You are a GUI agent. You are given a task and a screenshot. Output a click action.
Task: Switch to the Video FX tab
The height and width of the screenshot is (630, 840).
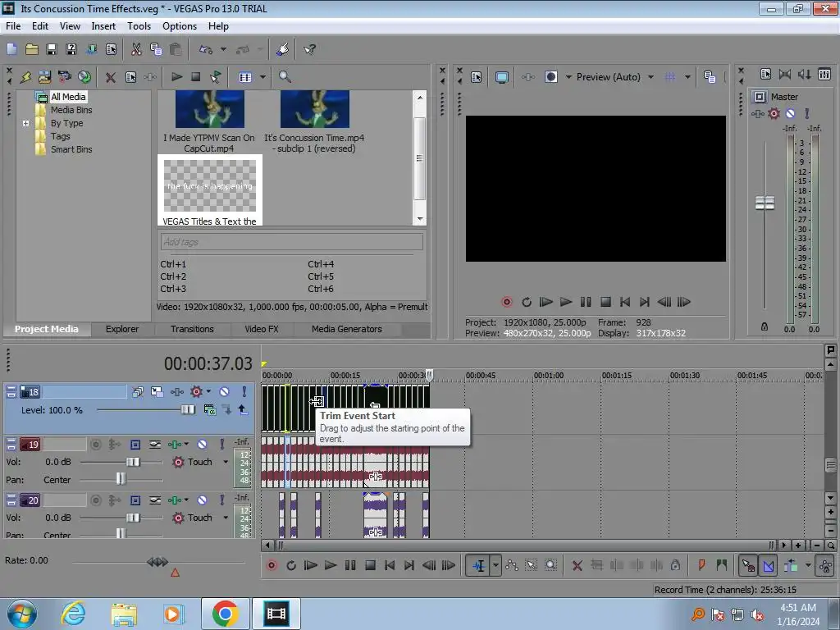click(262, 329)
